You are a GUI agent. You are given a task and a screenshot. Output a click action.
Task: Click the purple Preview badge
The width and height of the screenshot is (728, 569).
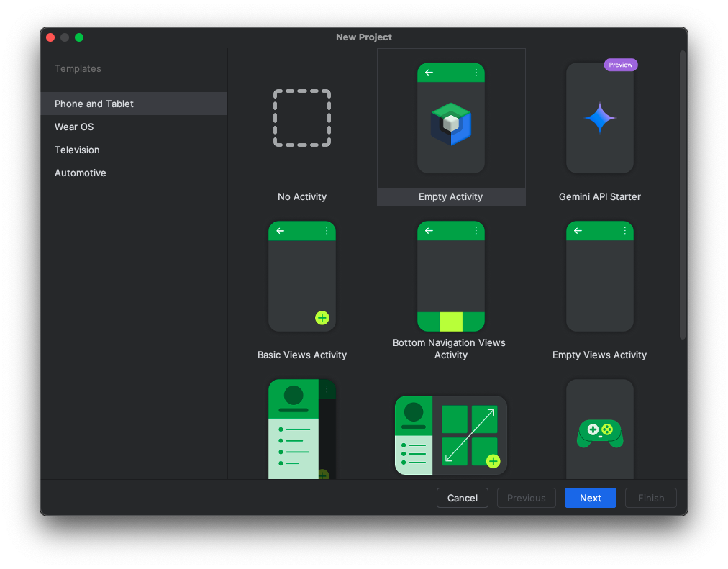pyautogui.click(x=621, y=65)
